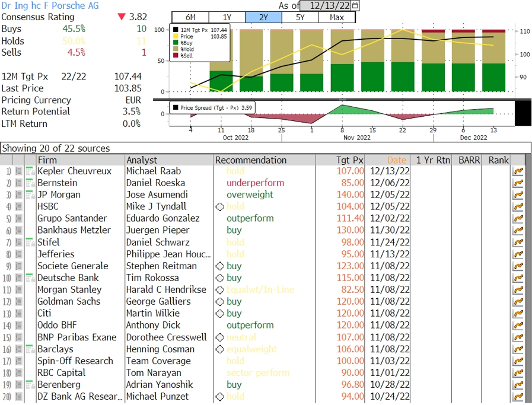Image resolution: width=532 pixels, height=405 pixels.
Task: Show the Max chart range
Action: pyautogui.click(x=337, y=17)
